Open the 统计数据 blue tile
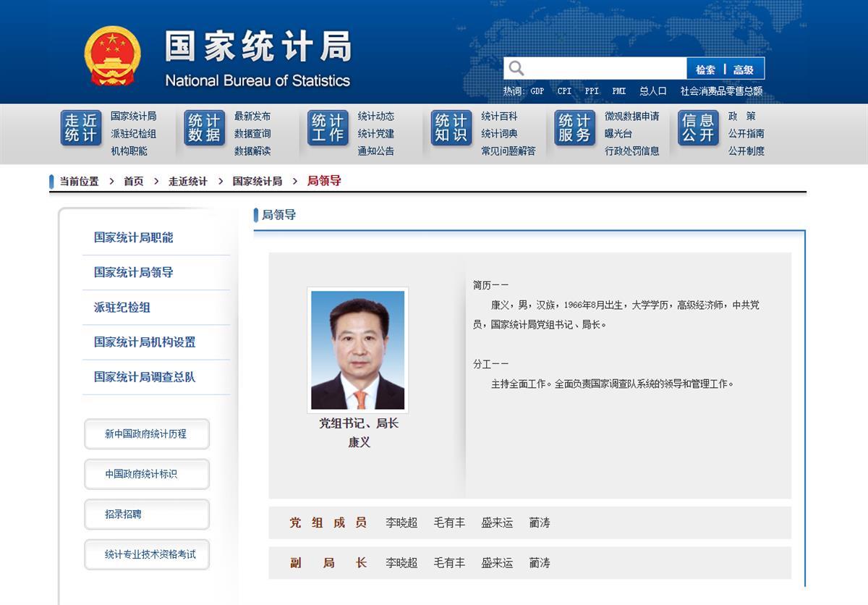Screen dimensions: 868x605 (x=204, y=128)
